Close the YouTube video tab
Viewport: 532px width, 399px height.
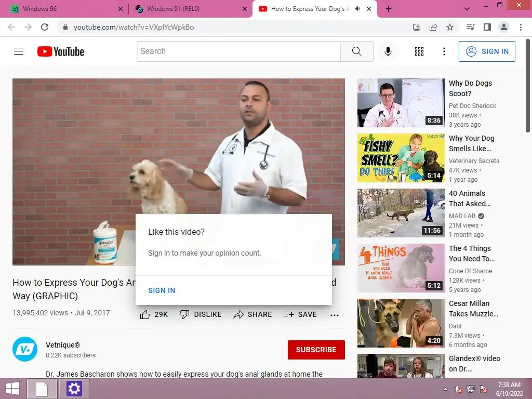pyautogui.click(x=369, y=9)
